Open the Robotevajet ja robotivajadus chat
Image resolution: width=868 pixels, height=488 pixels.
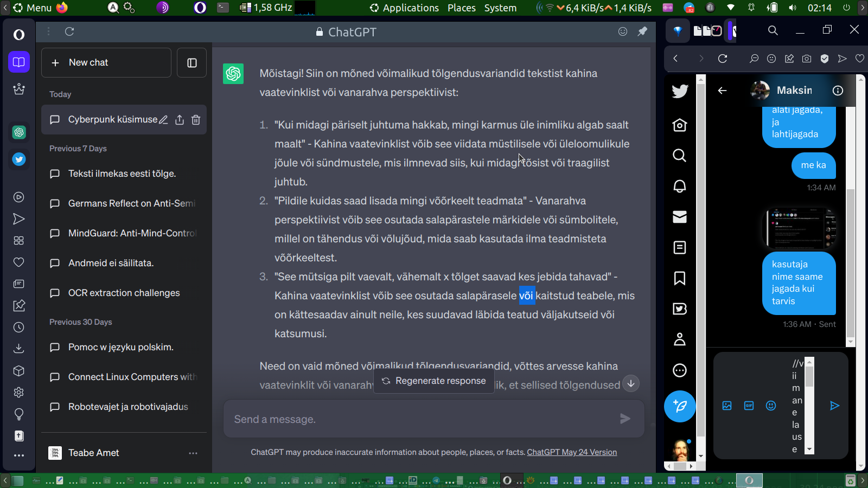pos(124,407)
